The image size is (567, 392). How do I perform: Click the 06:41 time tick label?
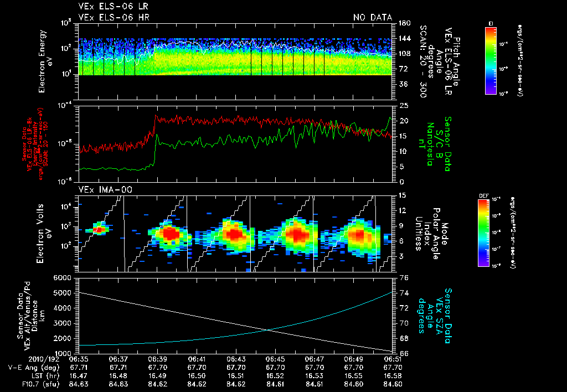click(197, 358)
